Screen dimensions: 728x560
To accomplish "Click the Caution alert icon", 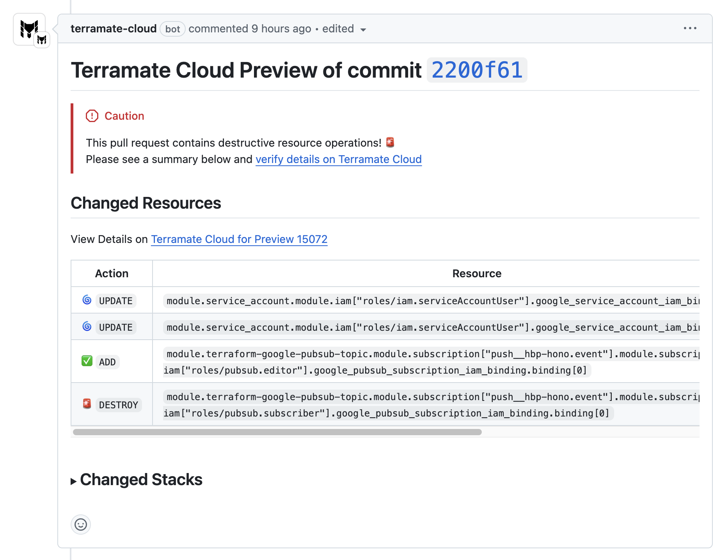I will pos(92,116).
